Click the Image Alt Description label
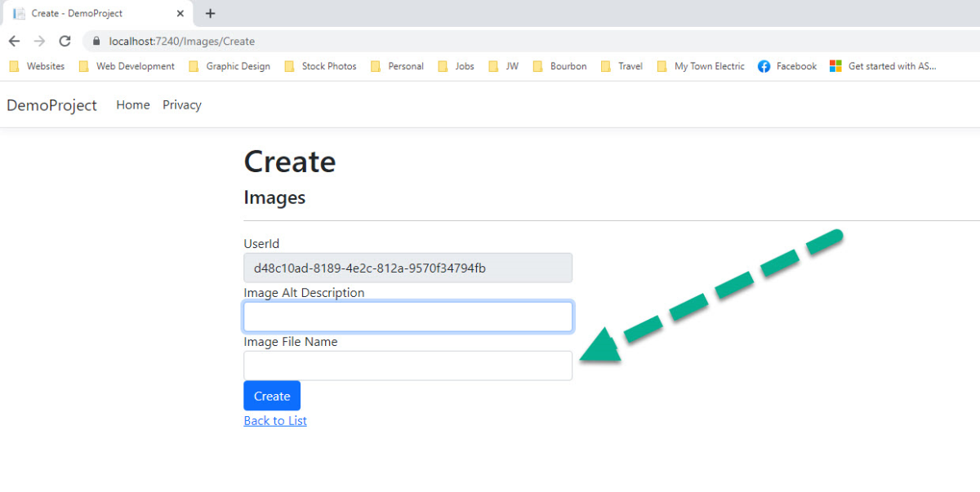Screen dimensions: 980x492 (x=304, y=293)
